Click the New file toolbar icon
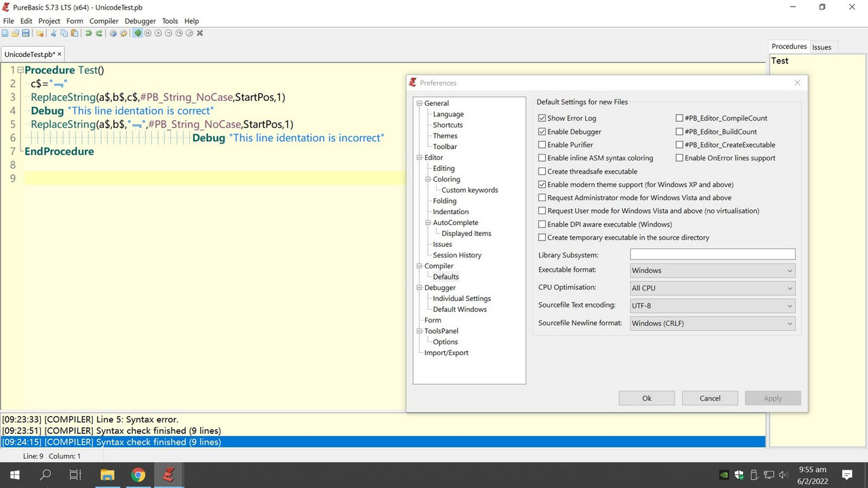This screenshot has height=488, width=868. pyautogui.click(x=5, y=33)
